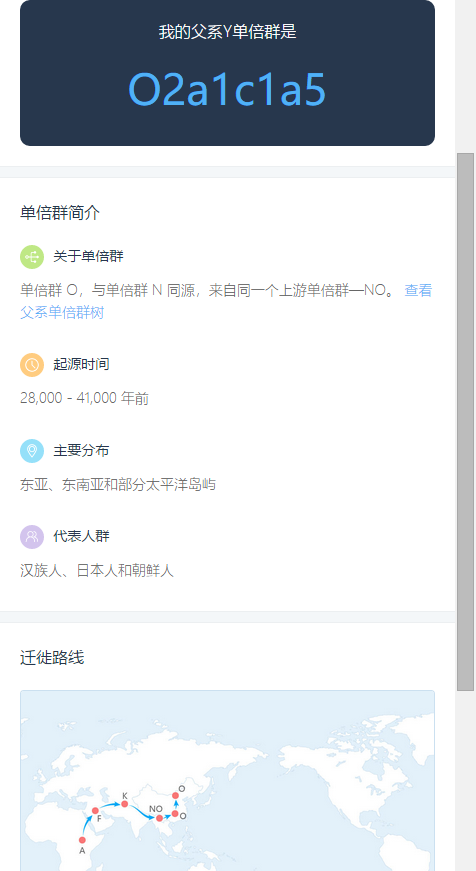Click the 关于单倍群 label
476x871 pixels.
[88, 257]
